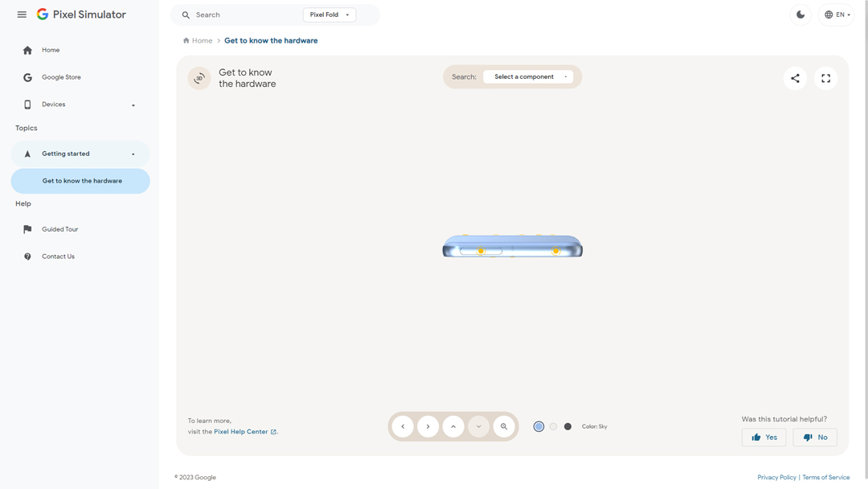Viewport: 868px width, 489px height.
Task: Open the Select a component dropdown
Action: click(528, 77)
